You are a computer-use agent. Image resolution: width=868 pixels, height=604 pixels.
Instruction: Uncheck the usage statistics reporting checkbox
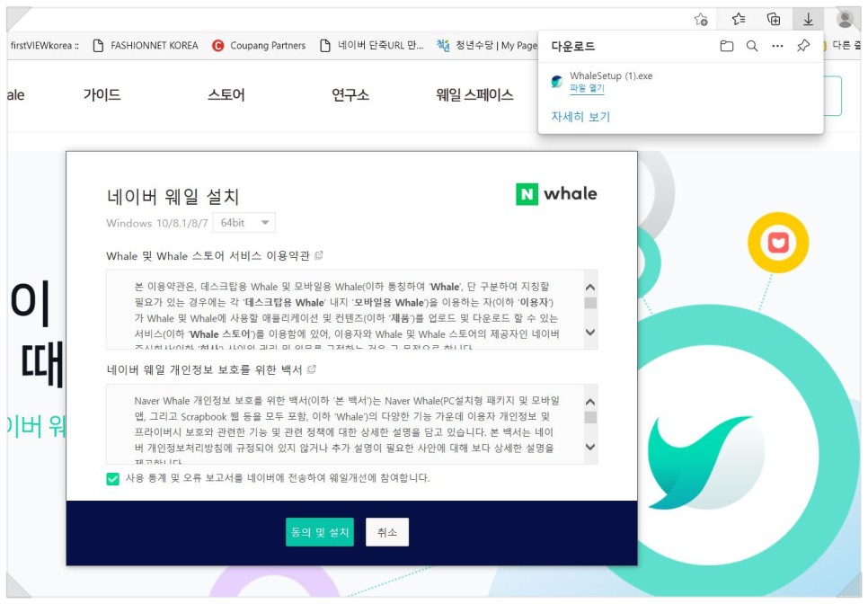tap(112, 478)
